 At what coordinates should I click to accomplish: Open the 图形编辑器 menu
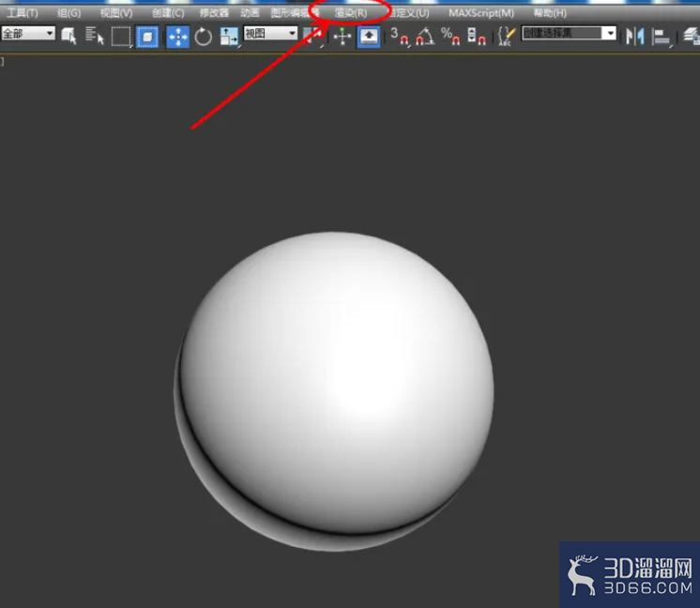(x=295, y=13)
